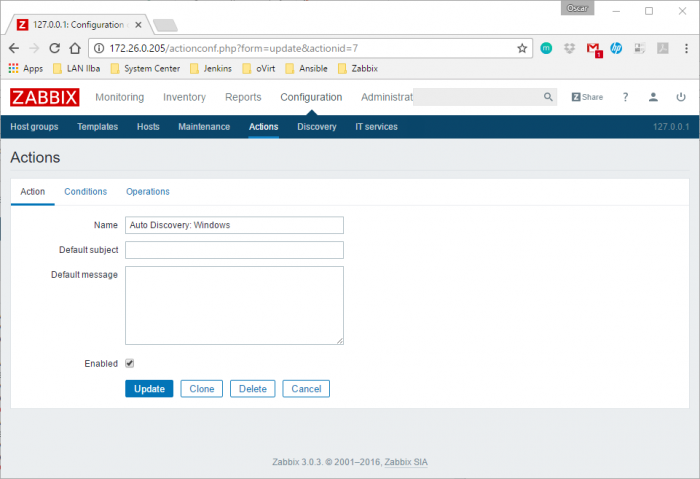Click the Default subject input field

point(234,250)
